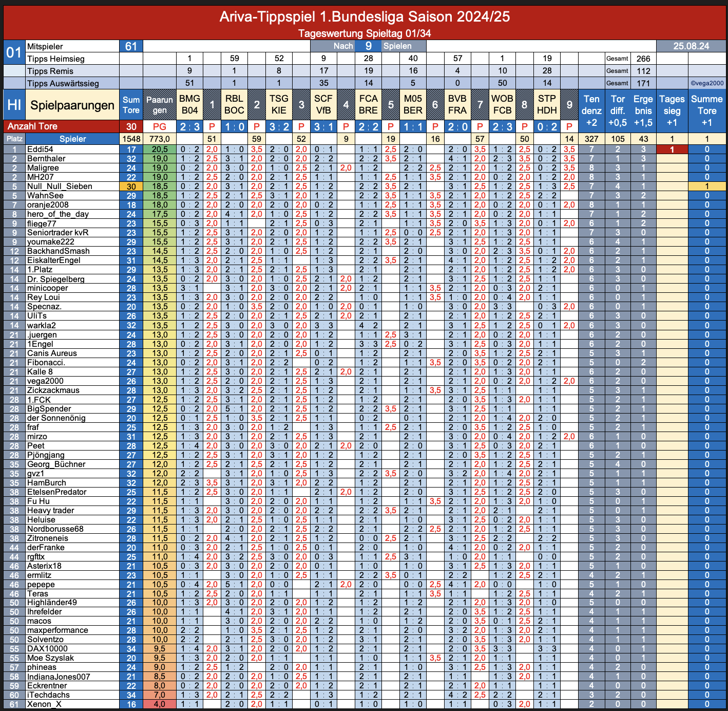This screenshot has height=711, width=728.
Task: Click the 'BVB FRA' match header
Action: (x=457, y=105)
